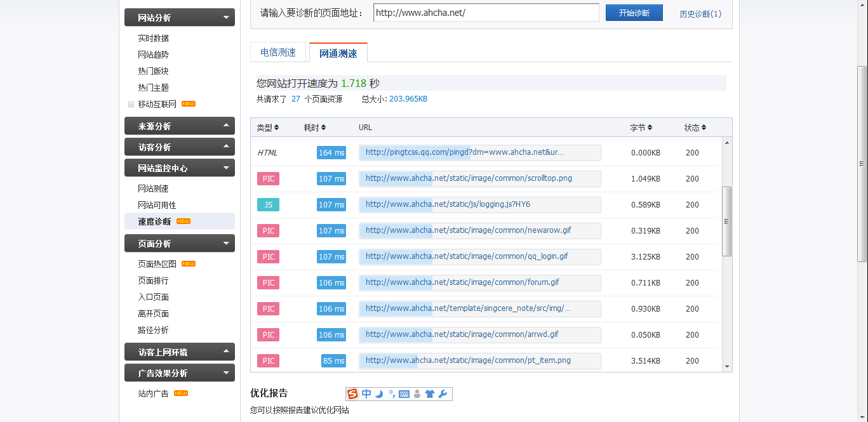Click the 1.718 seconds speed value
This screenshot has height=422, width=868.
point(354,83)
